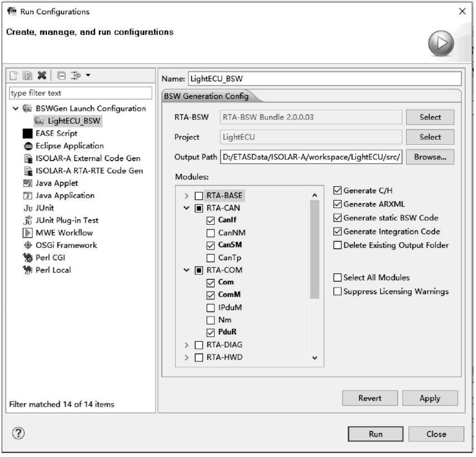Focus the type filter text field
The width and height of the screenshot is (476, 457).
pos(81,93)
